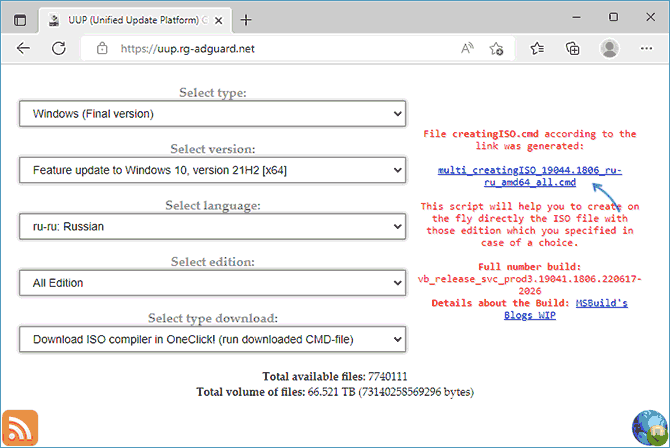Maximize the browser window

click(613, 17)
